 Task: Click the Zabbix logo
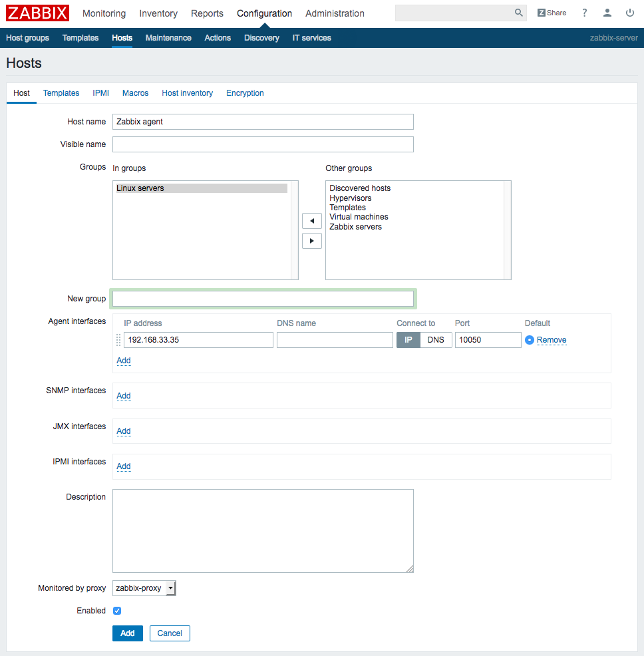tap(38, 13)
